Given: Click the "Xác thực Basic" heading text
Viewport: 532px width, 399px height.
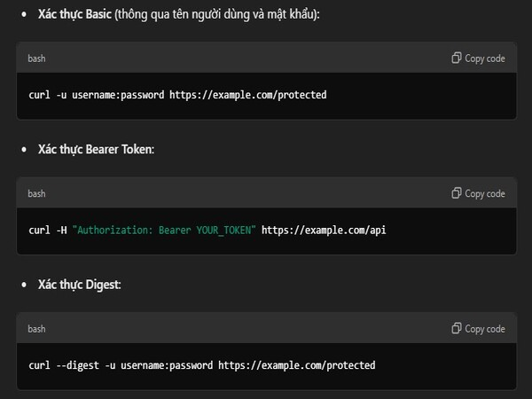Looking at the screenshot, I should [x=75, y=15].
